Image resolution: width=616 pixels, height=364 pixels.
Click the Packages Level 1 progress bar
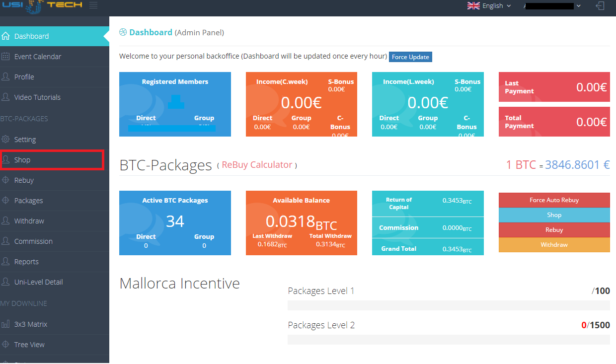(449, 305)
